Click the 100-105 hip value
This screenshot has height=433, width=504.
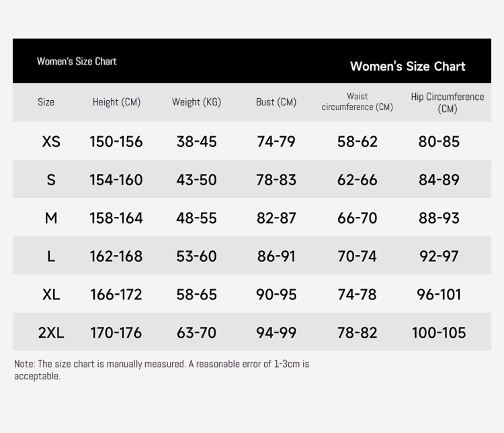pos(439,332)
